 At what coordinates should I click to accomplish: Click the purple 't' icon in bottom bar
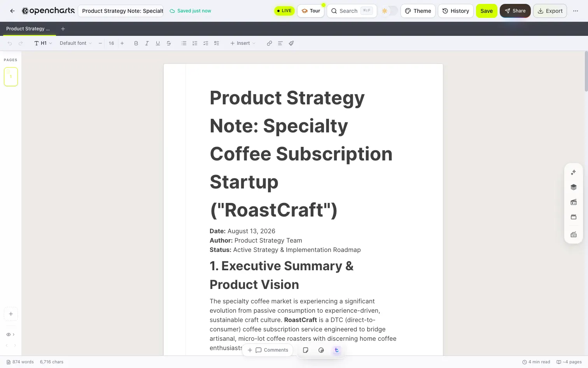[337, 350]
